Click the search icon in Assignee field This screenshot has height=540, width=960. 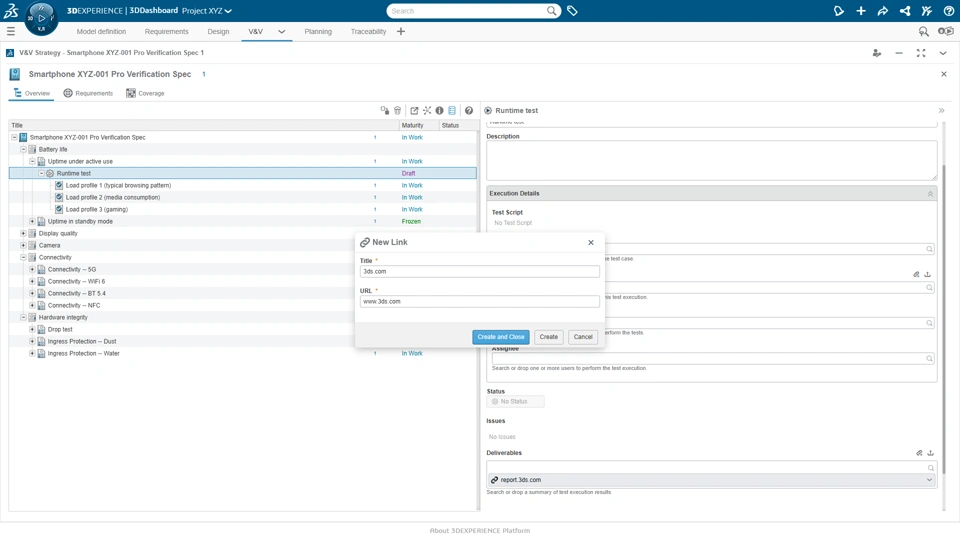[x=929, y=359]
